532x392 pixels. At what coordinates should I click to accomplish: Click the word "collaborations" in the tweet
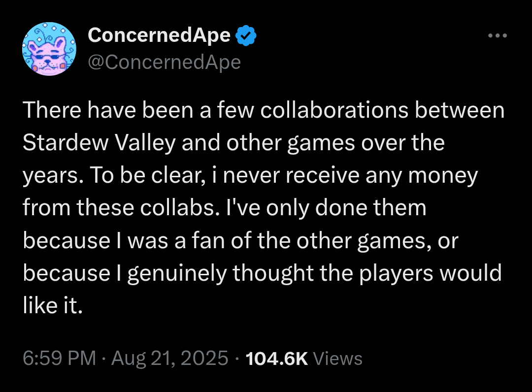333,110
